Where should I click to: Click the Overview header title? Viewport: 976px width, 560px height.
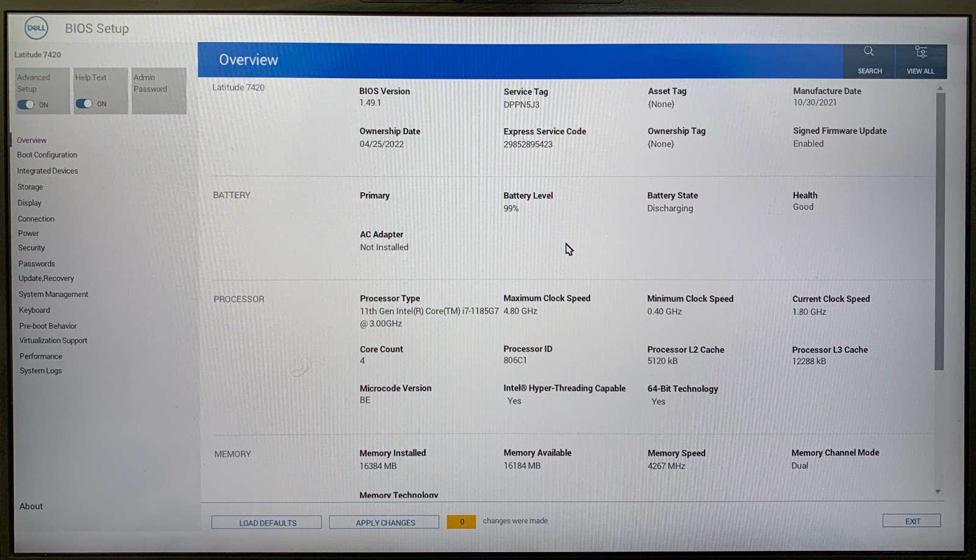pyautogui.click(x=248, y=60)
